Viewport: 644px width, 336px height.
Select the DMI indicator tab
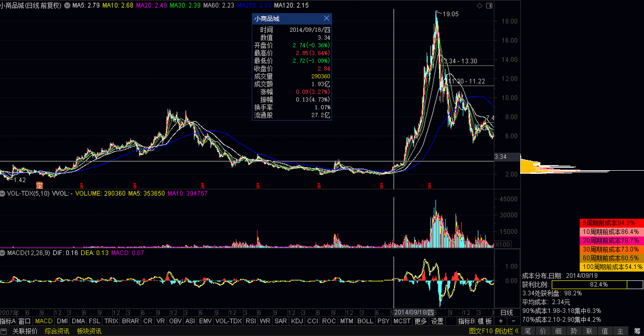62,321
